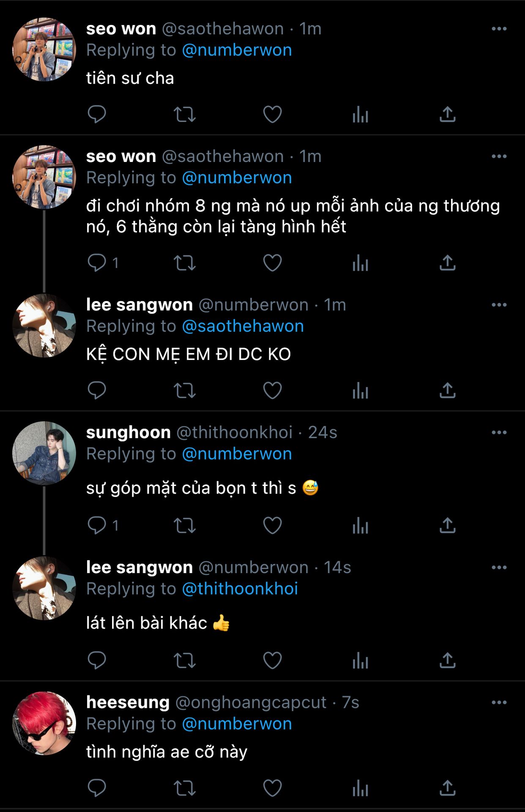Open heeseung's red-haired profile picture
Viewport: 525px width, 812px height.
click(x=44, y=723)
